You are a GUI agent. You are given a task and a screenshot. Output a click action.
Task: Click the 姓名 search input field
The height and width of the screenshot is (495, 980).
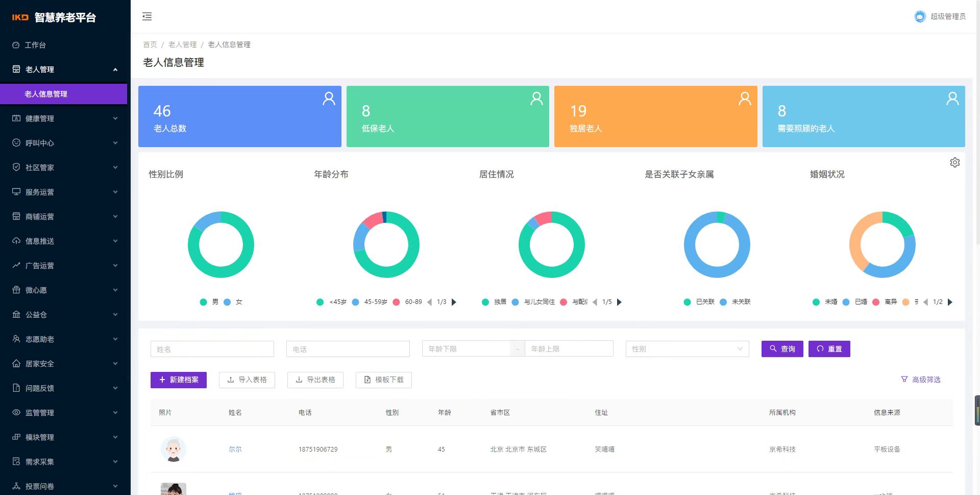click(212, 349)
